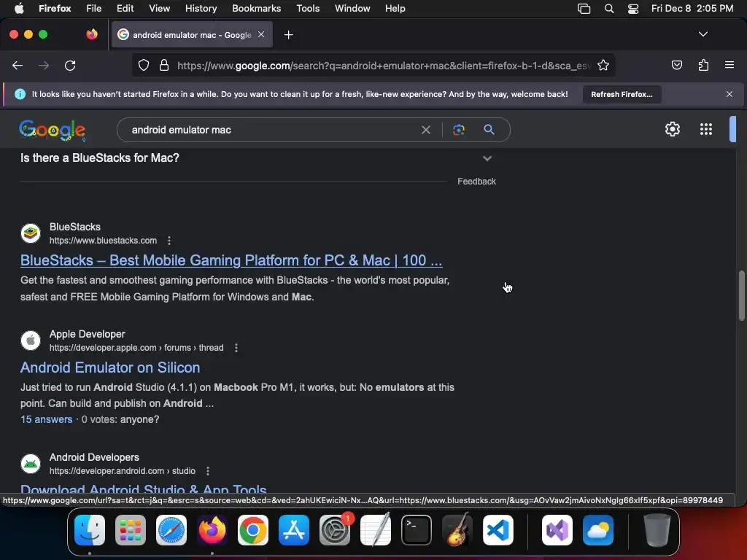
Task: Open the History menu
Action: pyautogui.click(x=201, y=9)
